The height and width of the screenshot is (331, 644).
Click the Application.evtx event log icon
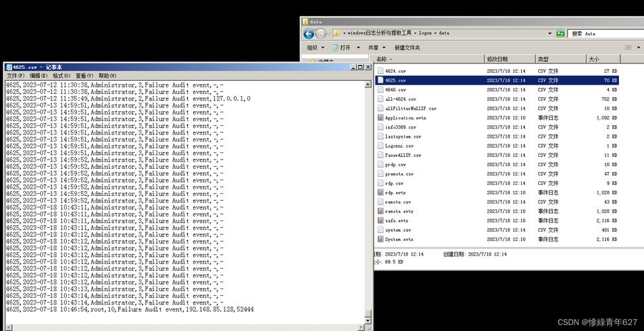click(380, 118)
